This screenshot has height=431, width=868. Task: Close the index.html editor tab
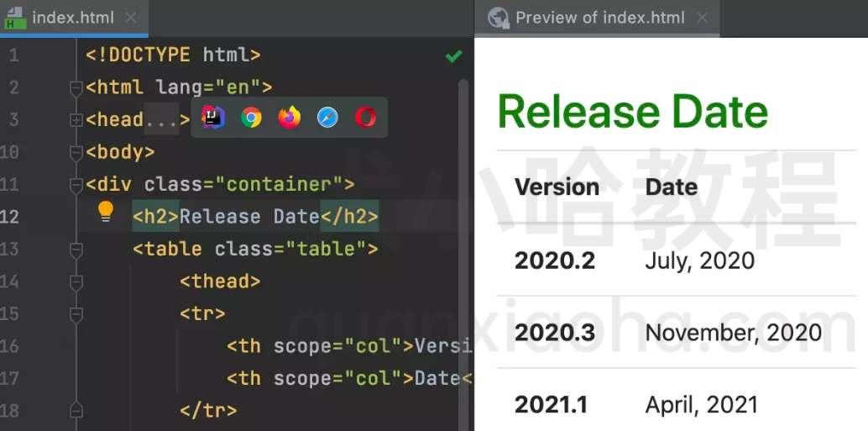pyautogui.click(x=131, y=18)
